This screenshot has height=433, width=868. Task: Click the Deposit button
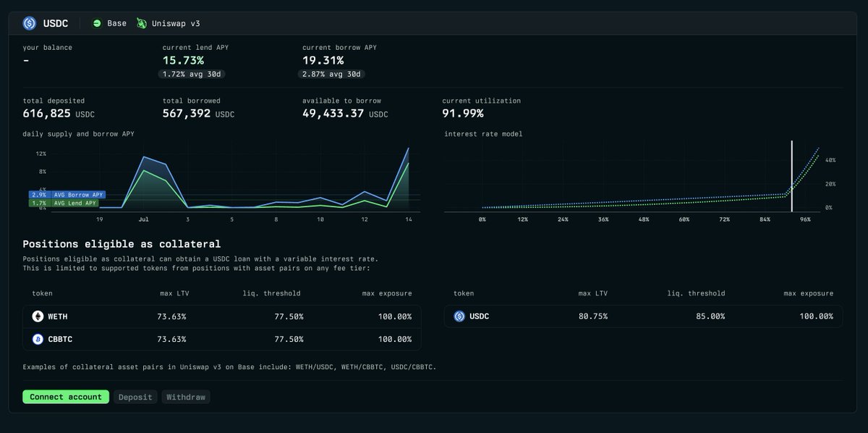[135, 397]
